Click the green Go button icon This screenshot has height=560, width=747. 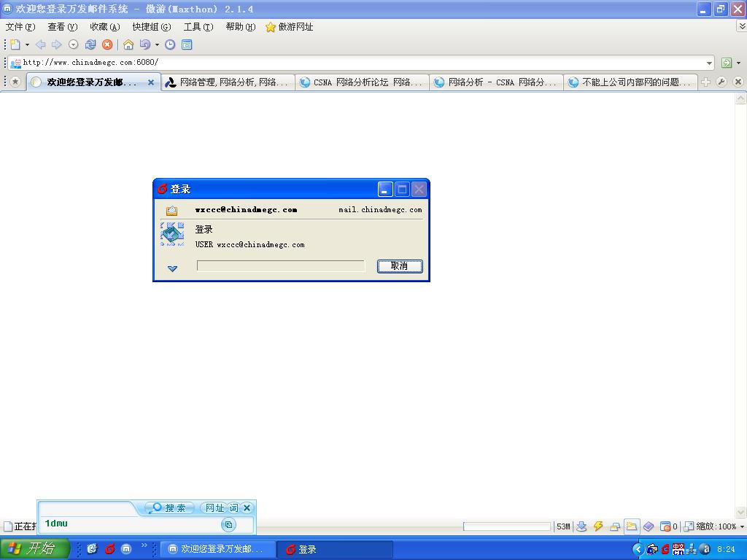(727, 63)
